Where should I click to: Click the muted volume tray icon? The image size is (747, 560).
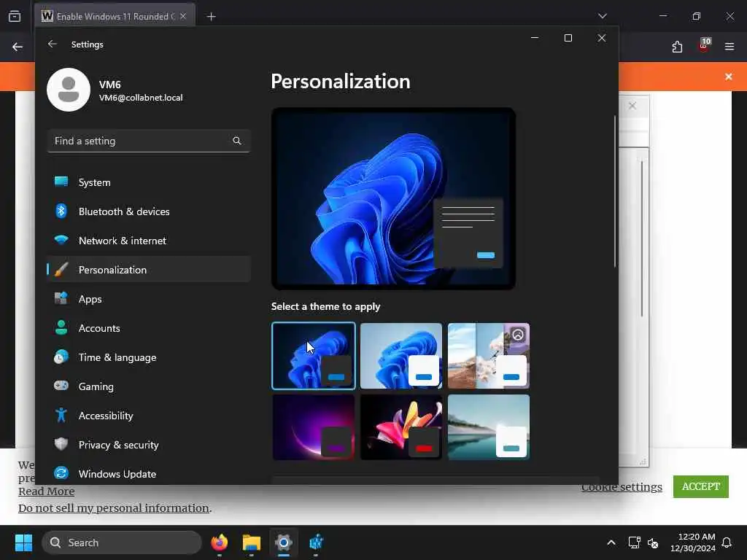[x=653, y=542]
